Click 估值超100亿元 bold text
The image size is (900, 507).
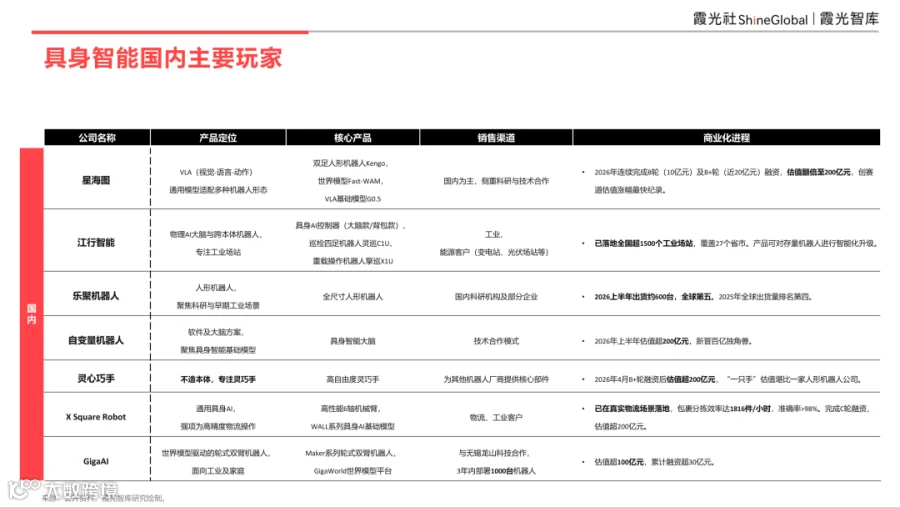click(x=619, y=462)
